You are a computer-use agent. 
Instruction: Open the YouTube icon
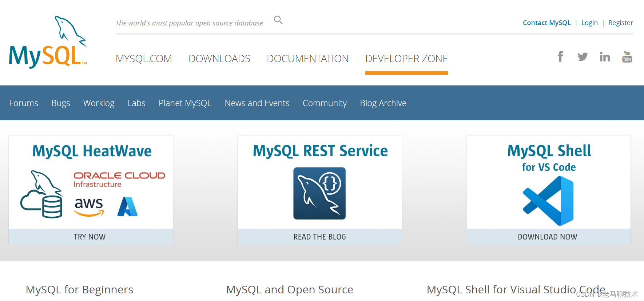[627, 57]
